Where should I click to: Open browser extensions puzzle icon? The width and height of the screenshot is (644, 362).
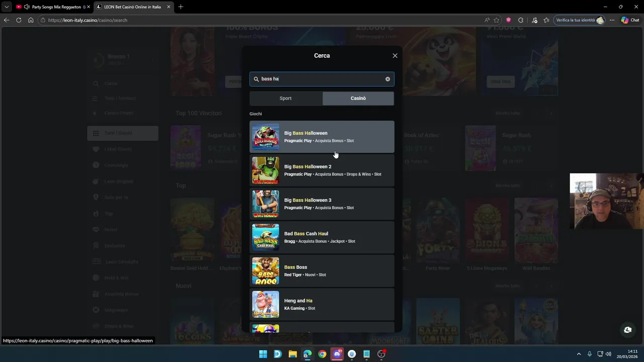coord(521,20)
